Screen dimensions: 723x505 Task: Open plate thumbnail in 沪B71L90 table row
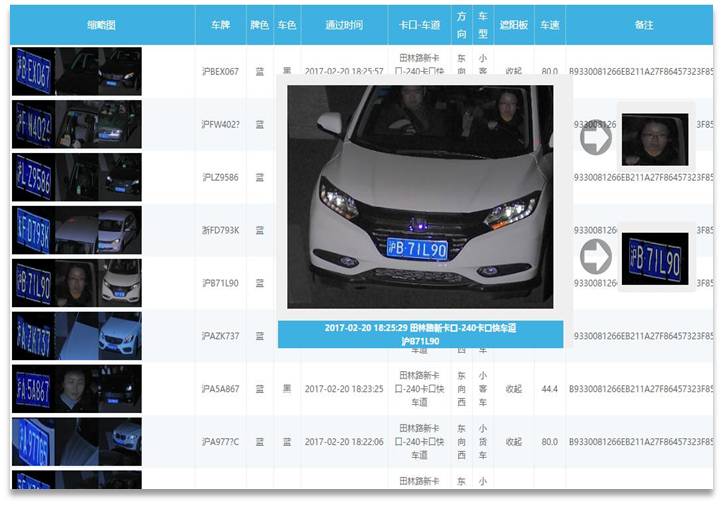pos(33,283)
